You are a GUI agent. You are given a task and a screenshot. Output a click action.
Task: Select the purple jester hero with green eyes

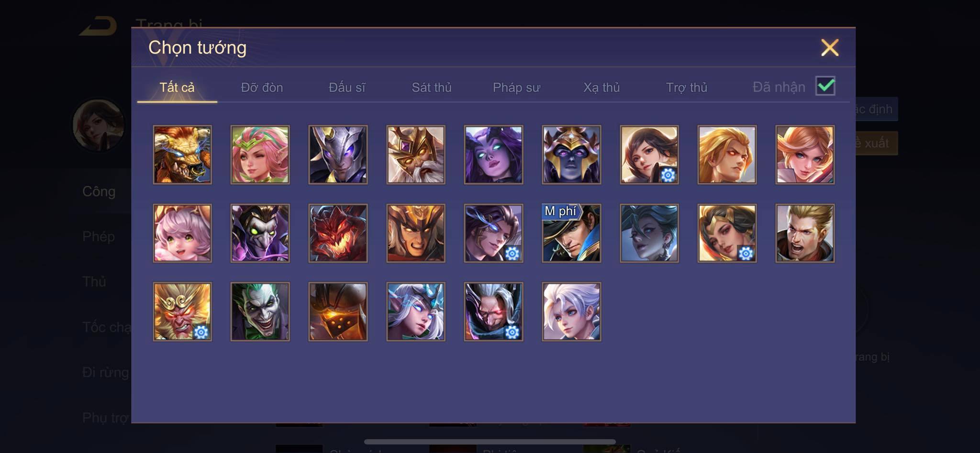(x=260, y=233)
